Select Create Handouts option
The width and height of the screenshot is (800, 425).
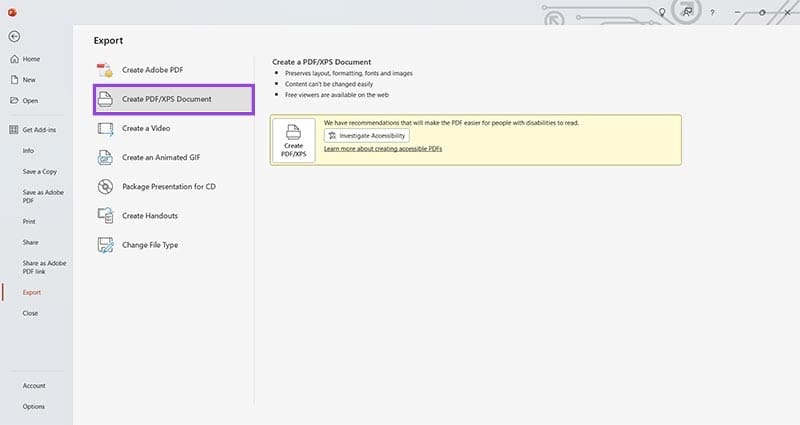point(173,216)
